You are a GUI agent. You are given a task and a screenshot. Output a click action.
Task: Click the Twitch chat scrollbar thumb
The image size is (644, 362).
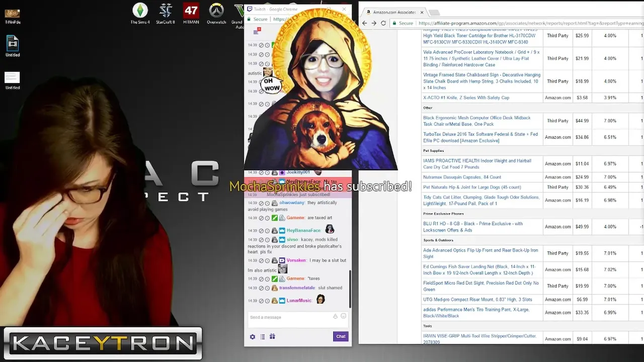pos(350,288)
